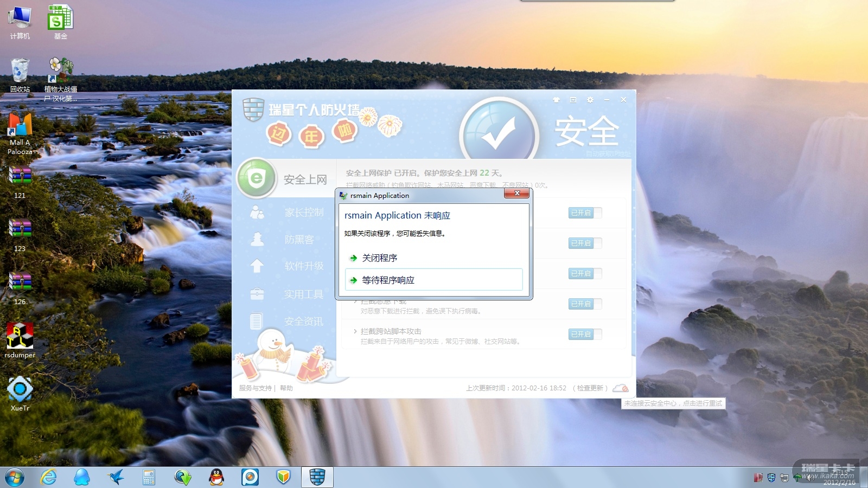Open the QQ penguin taskbar icon
Image resolution: width=868 pixels, height=488 pixels.
click(216, 477)
